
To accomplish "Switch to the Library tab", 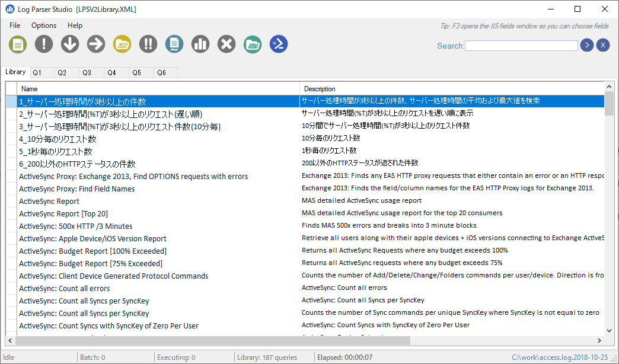I will click(15, 72).
